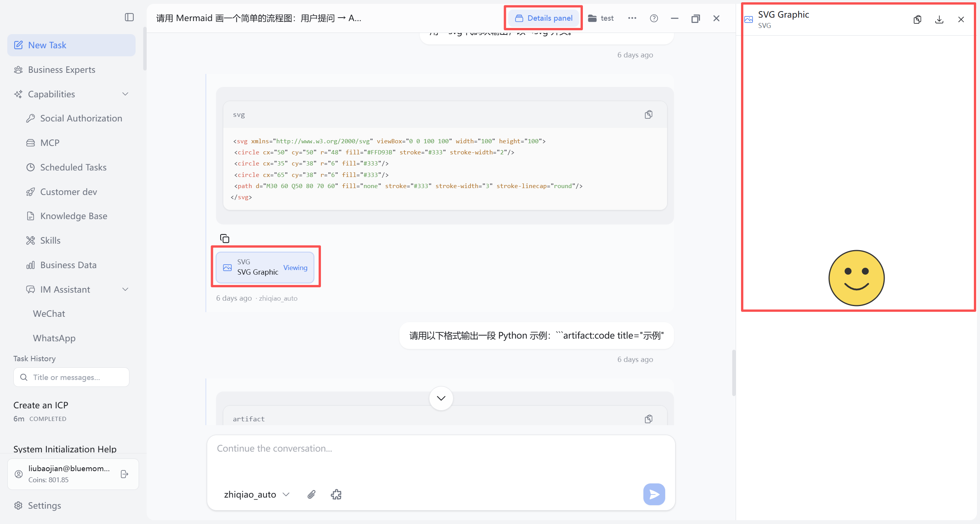Open Business Experts page
Viewport: 980px width, 524px height.
click(x=71, y=70)
